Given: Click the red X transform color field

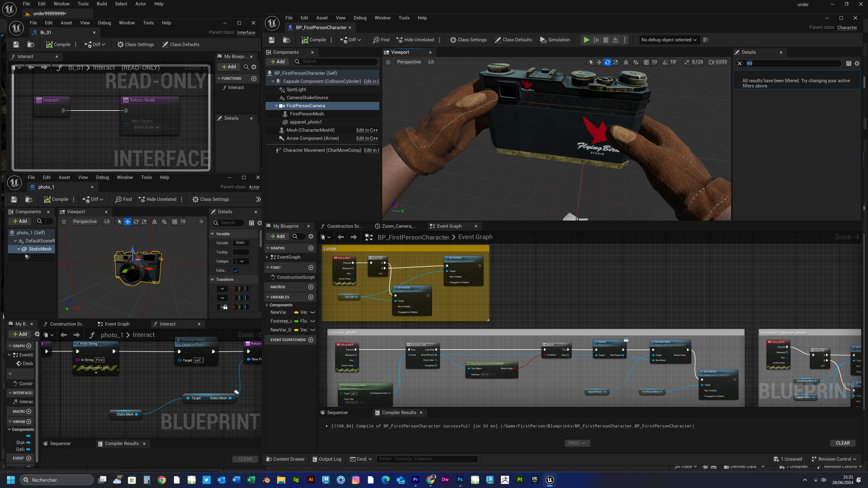Looking at the screenshot, I should 235,289.
